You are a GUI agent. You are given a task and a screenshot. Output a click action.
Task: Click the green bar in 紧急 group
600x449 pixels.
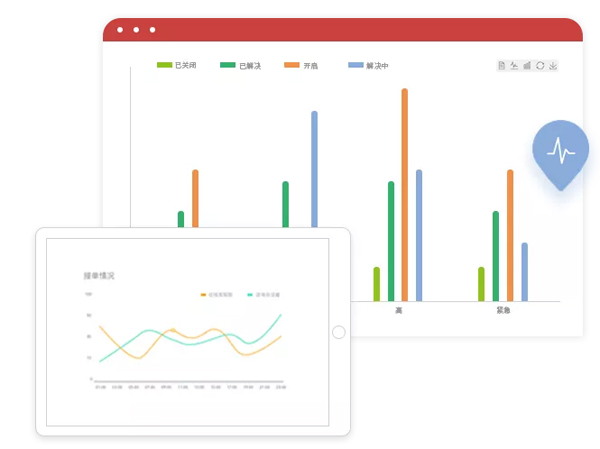[495, 256]
